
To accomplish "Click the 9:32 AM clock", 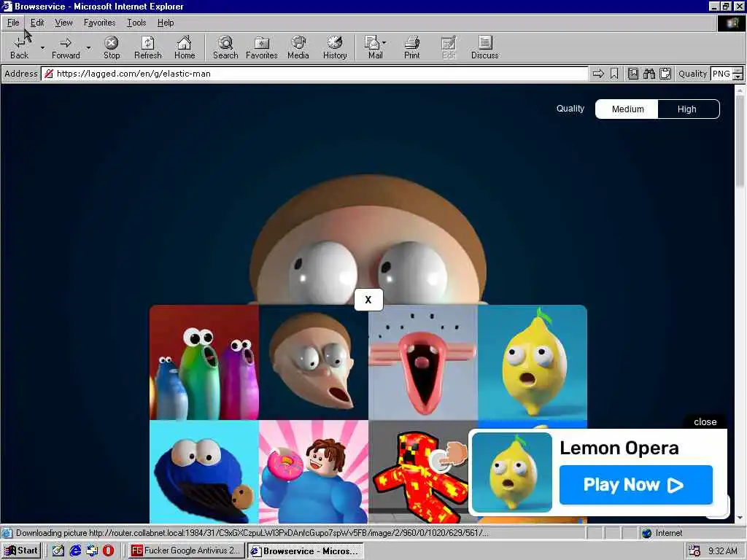I will click(722, 551).
